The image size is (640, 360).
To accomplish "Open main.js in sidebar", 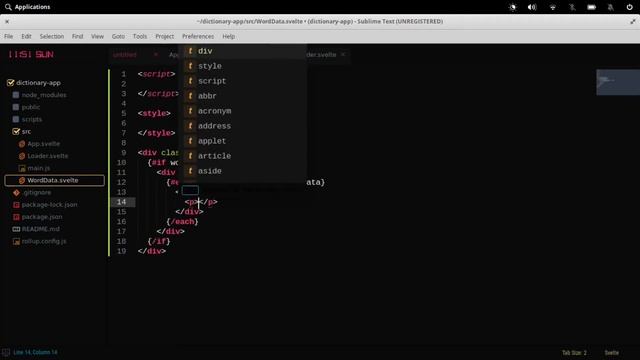I will click(x=39, y=168).
